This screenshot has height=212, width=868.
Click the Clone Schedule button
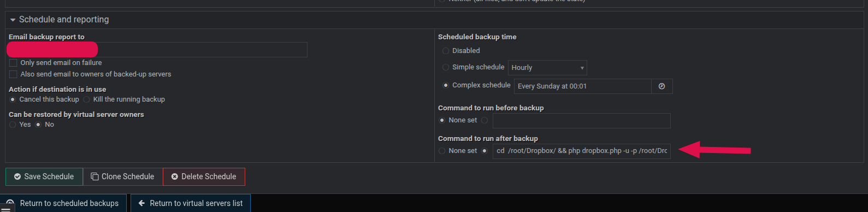(x=123, y=176)
